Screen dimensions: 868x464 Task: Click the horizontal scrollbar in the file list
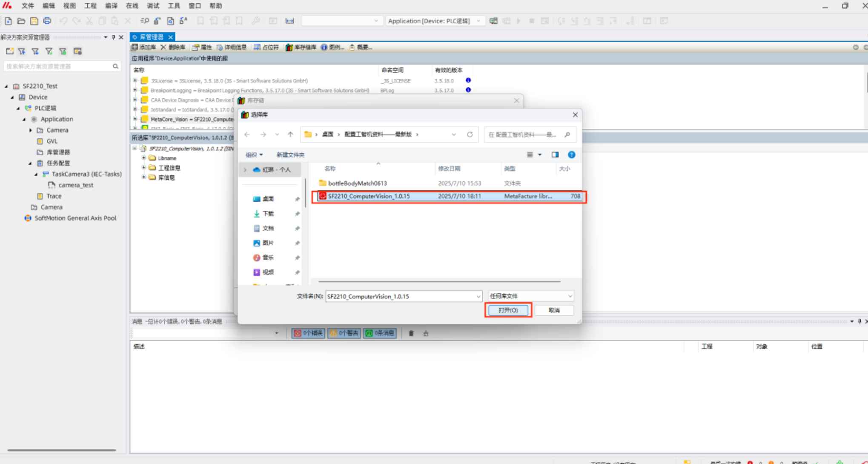[x=439, y=281]
